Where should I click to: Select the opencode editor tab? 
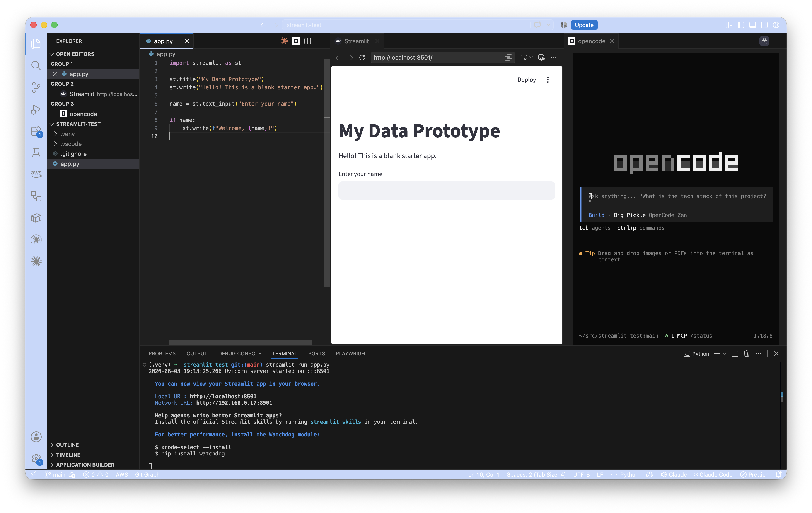point(592,41)
